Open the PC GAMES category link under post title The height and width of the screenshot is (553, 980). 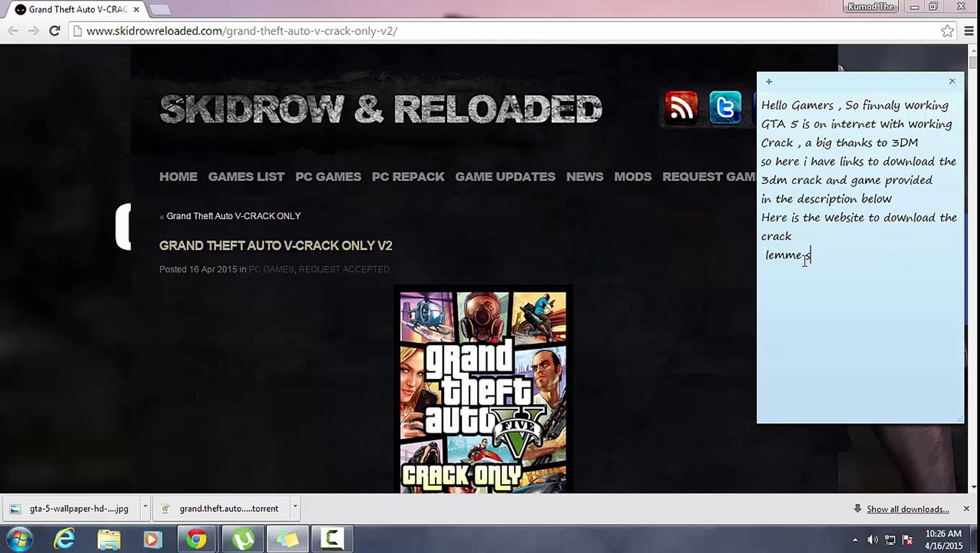pos(271,269)
